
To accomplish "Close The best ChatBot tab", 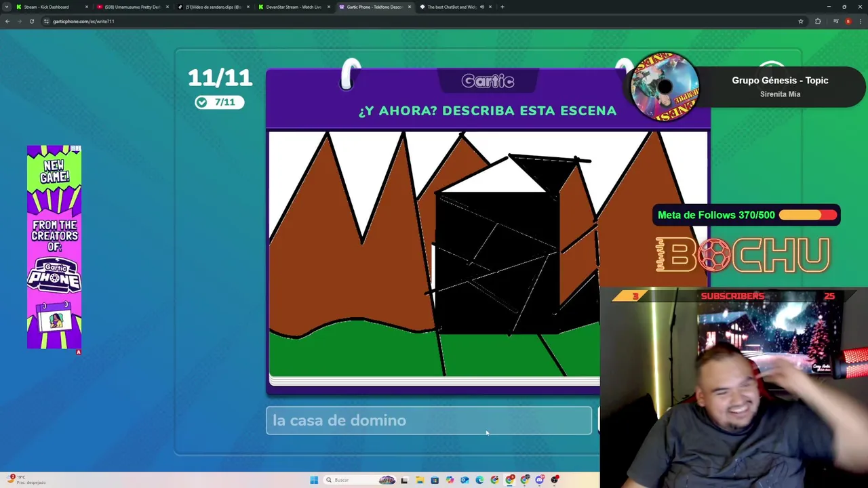I will pos(490,7).
